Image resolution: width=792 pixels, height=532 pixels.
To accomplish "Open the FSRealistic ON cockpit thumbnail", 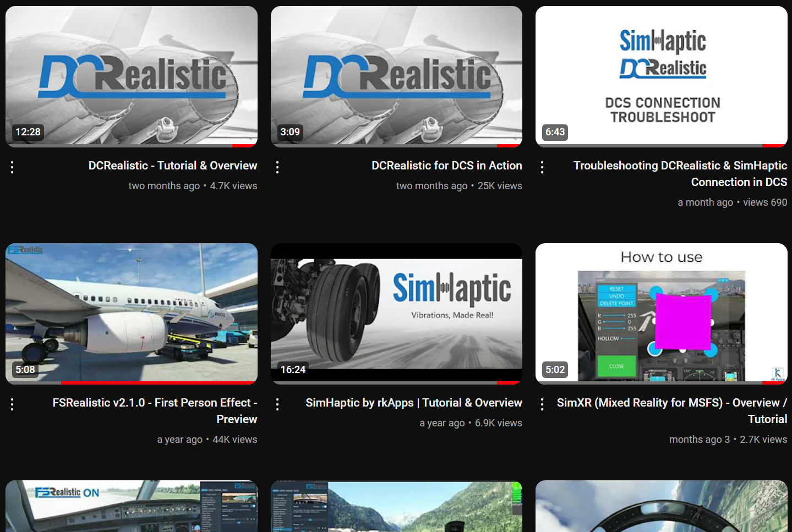I will [132, 506].
